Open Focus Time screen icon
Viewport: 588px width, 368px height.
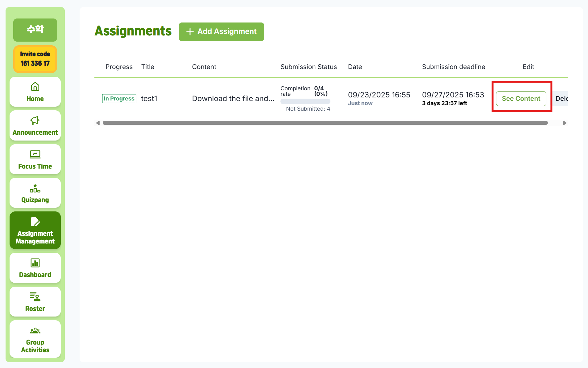(35, 154)
